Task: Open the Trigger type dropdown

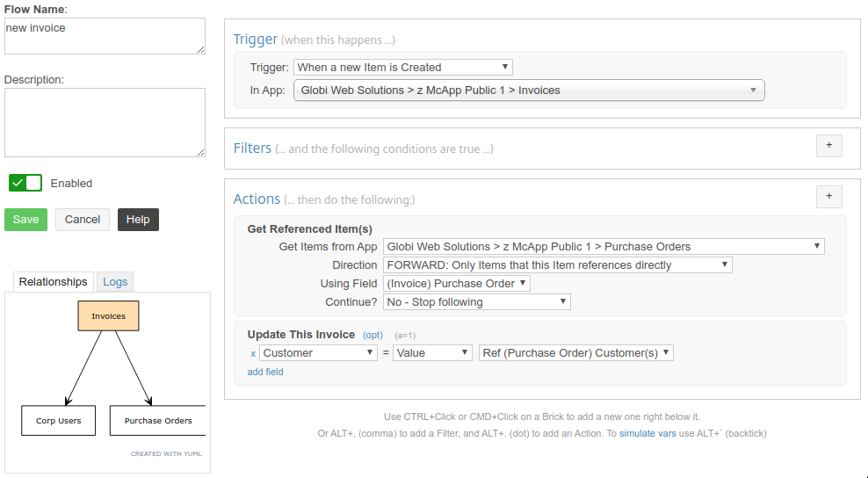Action: [x=403, y=68]
